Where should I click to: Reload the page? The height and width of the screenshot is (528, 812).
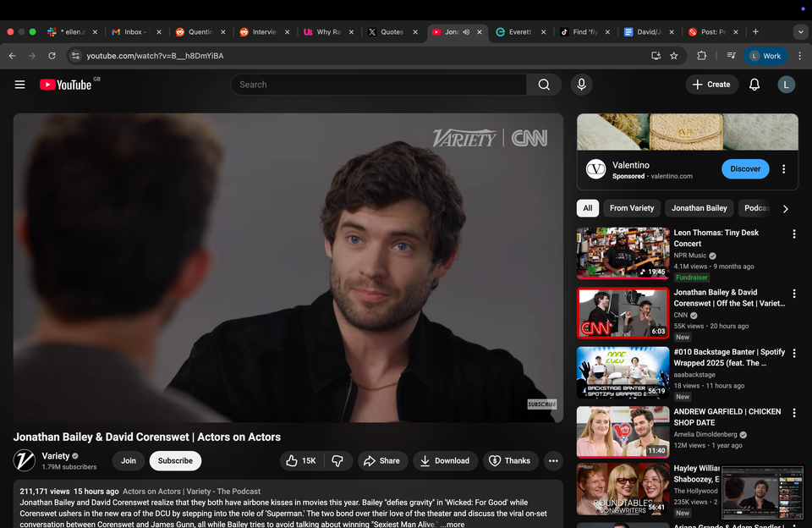(x=52, y=56)
